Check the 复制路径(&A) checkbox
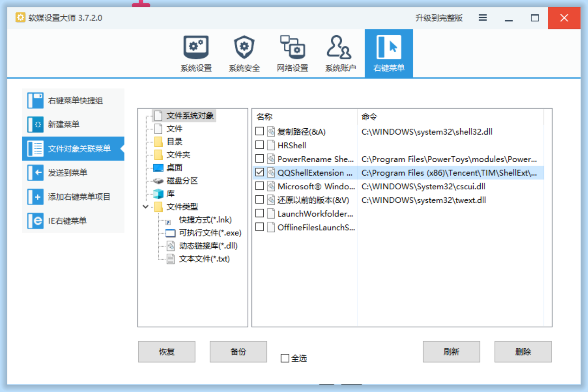The height and width of the screenshot is (392, 588). (260, 131)
